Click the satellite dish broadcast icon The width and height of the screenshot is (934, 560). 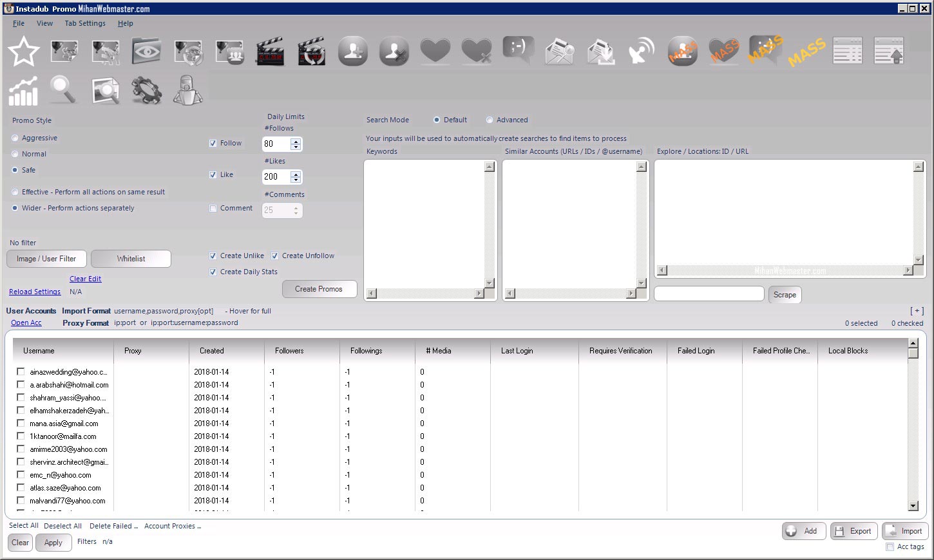click(641, 51)
